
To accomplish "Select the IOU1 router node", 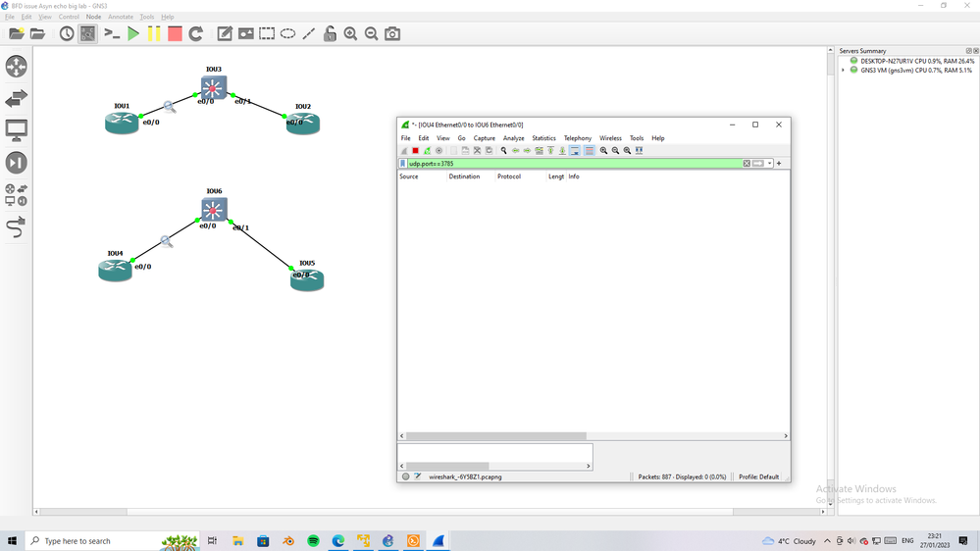I will [122, 122].
